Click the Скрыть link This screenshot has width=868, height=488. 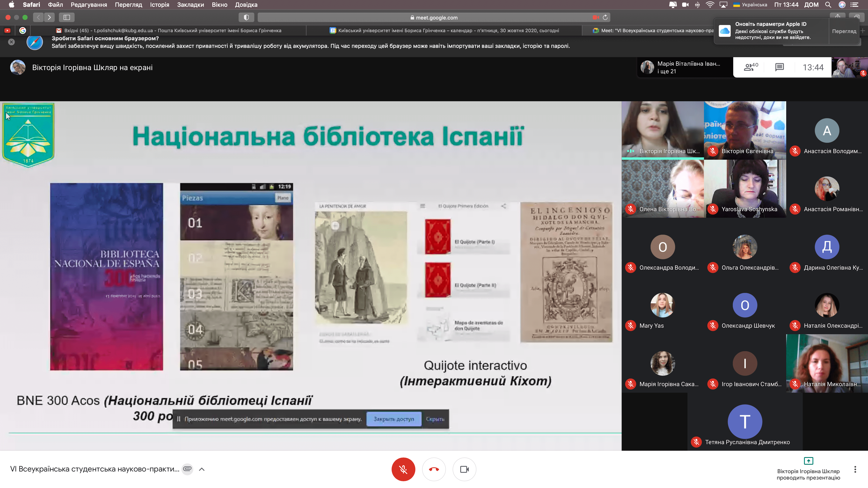435,419
